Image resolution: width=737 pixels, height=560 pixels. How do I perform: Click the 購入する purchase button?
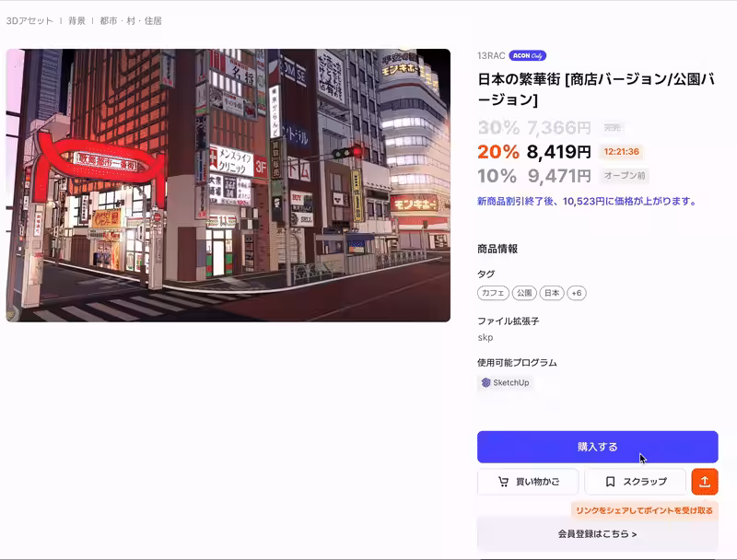[596, 447]
